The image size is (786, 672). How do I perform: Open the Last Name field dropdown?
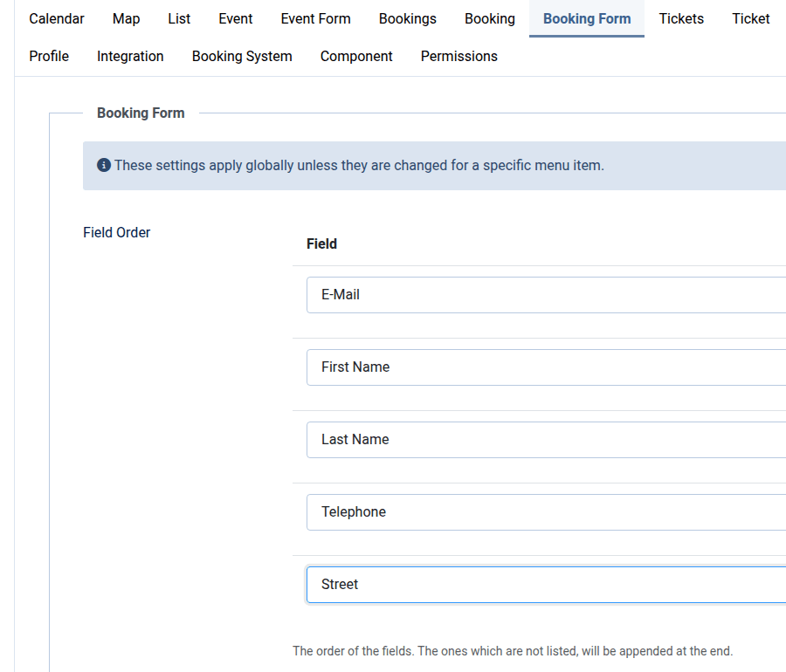(x=546, y=440)
